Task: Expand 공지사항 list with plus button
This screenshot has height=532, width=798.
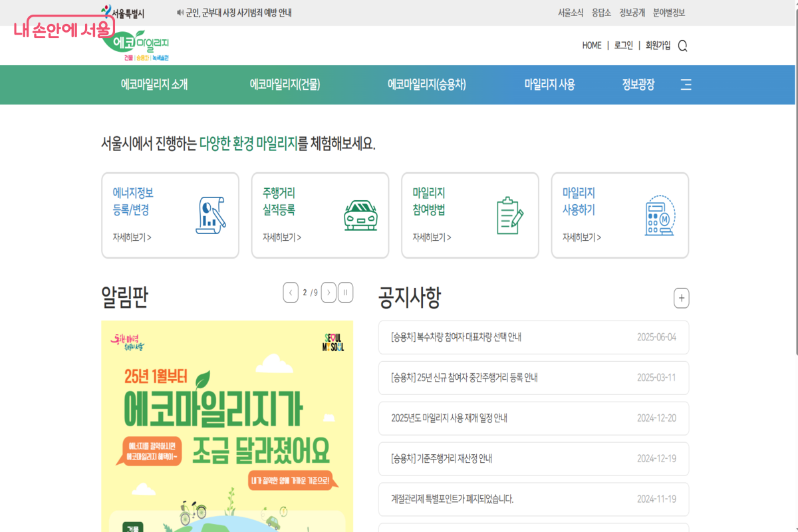Action: [x=681, y=298]
